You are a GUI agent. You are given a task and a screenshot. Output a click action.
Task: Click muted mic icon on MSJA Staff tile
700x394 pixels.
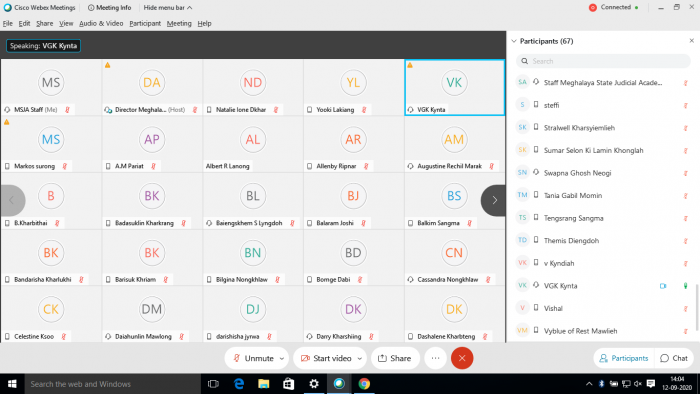tap(67, 109)
